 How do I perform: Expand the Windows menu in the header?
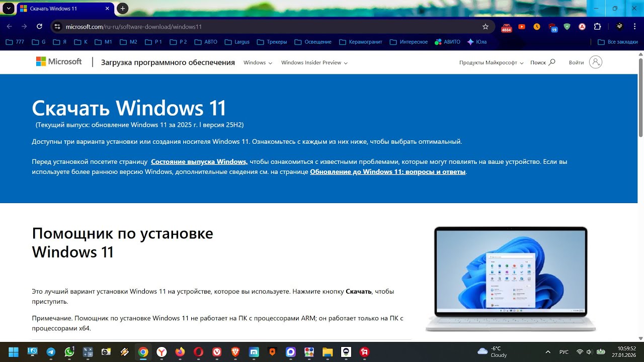point(258,63)
